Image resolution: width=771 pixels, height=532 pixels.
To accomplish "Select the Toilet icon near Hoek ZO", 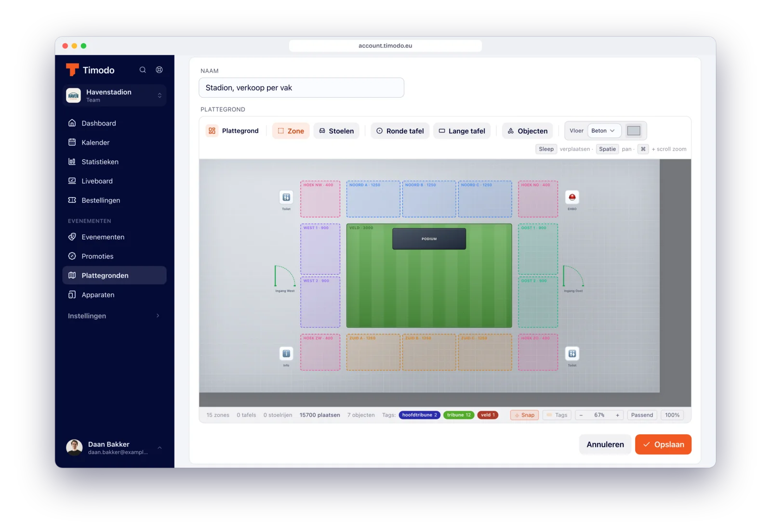I will point(572,354).
